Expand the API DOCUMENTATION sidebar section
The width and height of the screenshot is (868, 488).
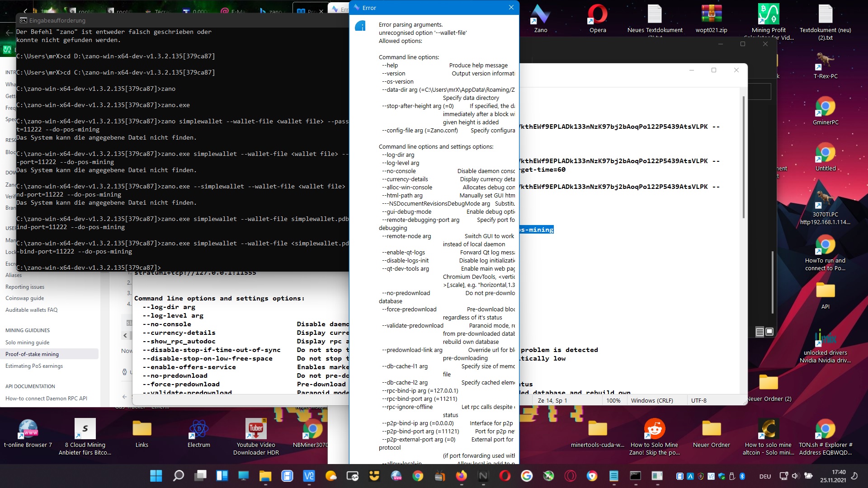(30, 386)
